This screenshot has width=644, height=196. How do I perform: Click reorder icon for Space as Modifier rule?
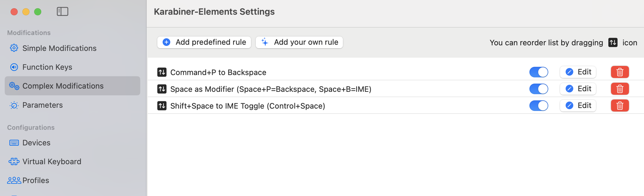(162, 89)
